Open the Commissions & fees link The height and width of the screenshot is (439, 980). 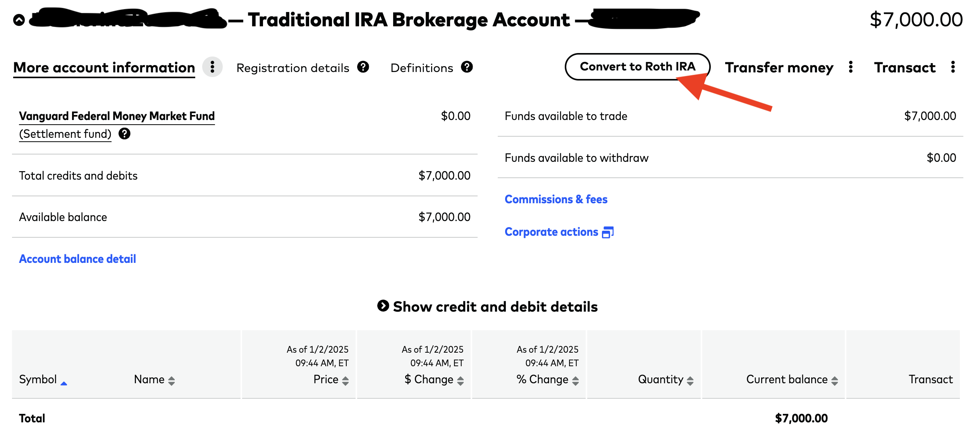point(556,199)
